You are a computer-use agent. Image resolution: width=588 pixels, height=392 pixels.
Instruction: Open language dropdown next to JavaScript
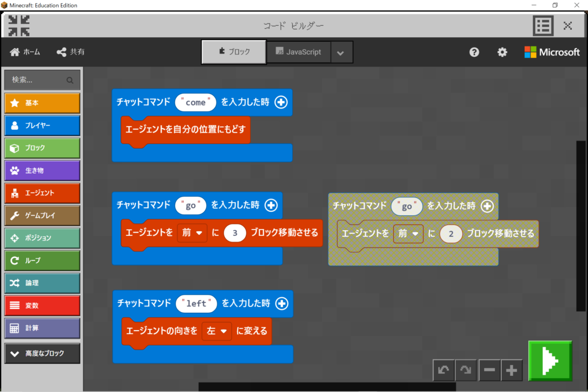[341, 53]
